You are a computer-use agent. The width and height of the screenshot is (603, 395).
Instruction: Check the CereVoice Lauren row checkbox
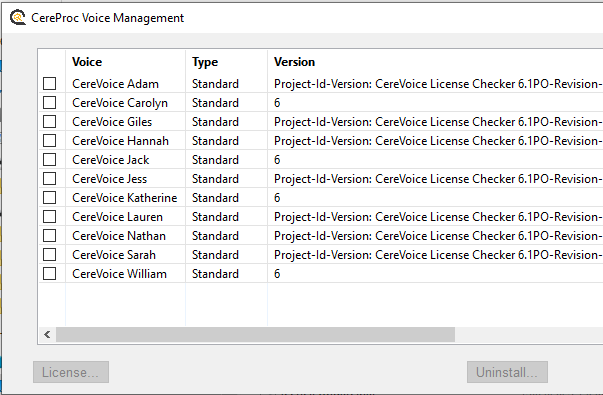[x=50, y=217]
